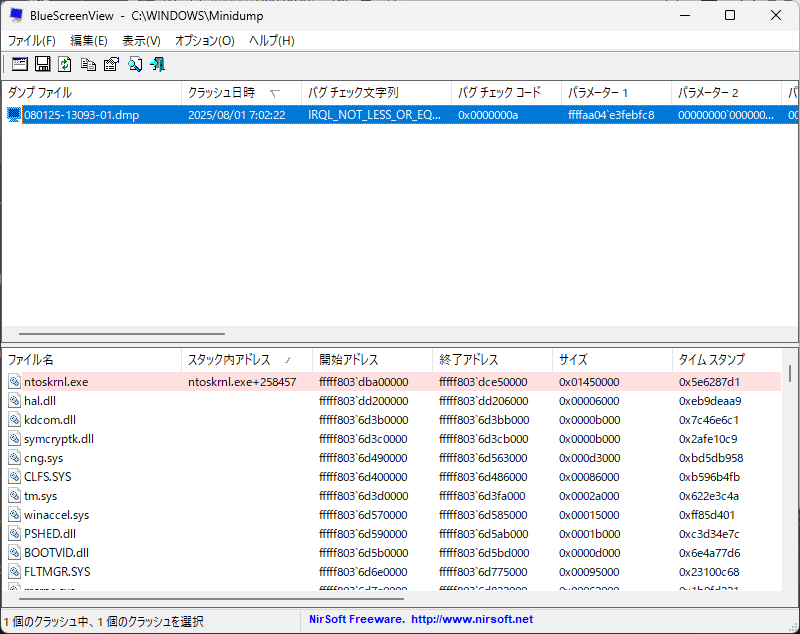Open the Properties toolbar icon
This screenshot has height=634, width=800.
tap(111, 64)
